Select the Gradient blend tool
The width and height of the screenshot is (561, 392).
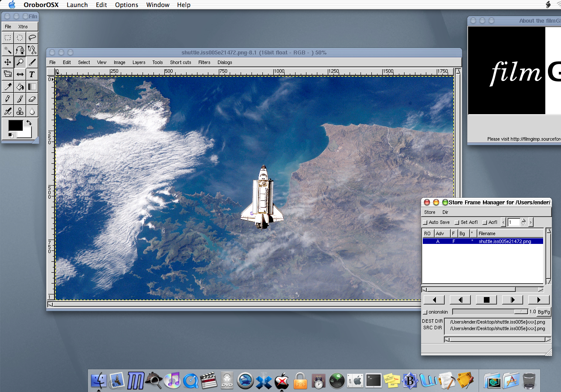[x=32, y=86]
